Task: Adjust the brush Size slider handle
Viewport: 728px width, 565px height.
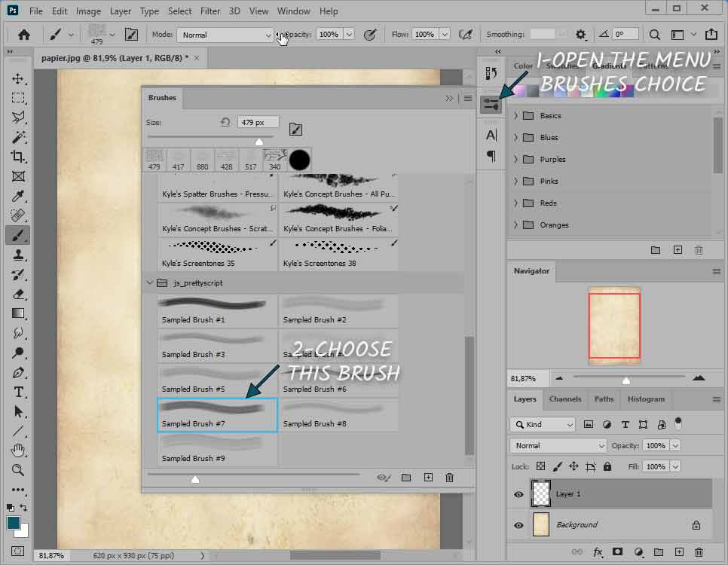Action: 259,142
